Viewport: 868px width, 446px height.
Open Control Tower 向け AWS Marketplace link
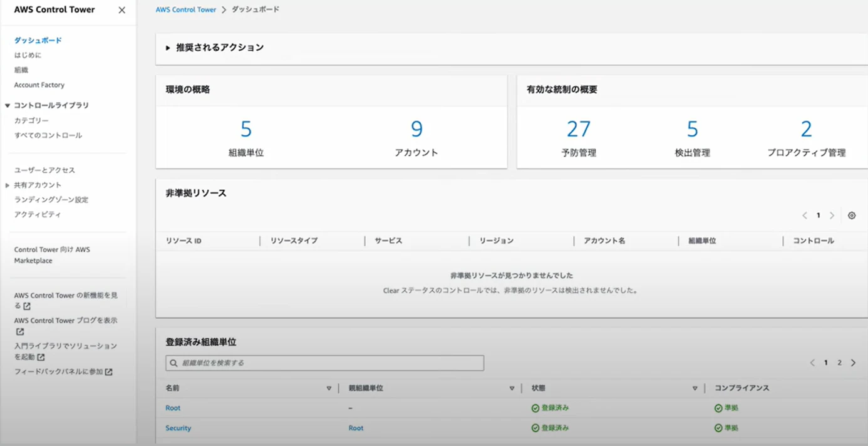52,255
